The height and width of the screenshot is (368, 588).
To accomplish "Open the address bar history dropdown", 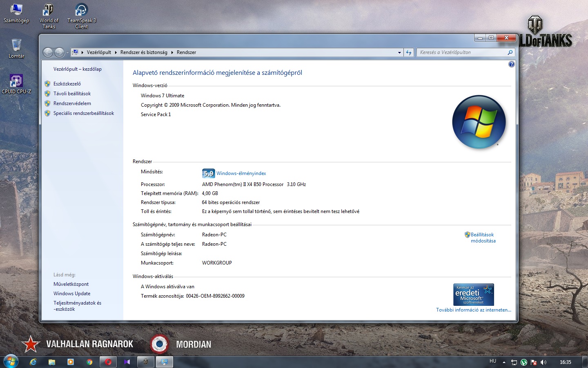I will (399, 52).
